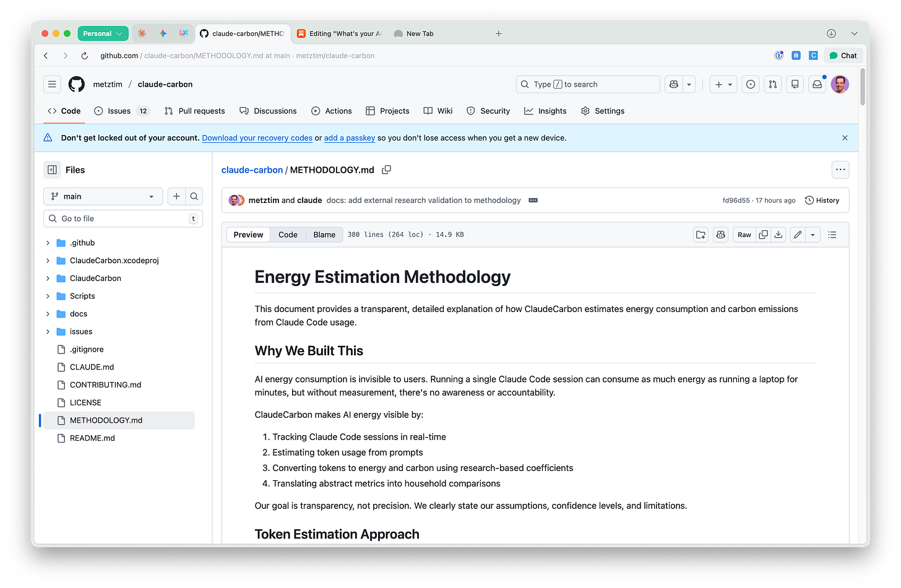Open the Raw file view
Viewport: 901px width, 588px height.
click(x=744, y=235)
